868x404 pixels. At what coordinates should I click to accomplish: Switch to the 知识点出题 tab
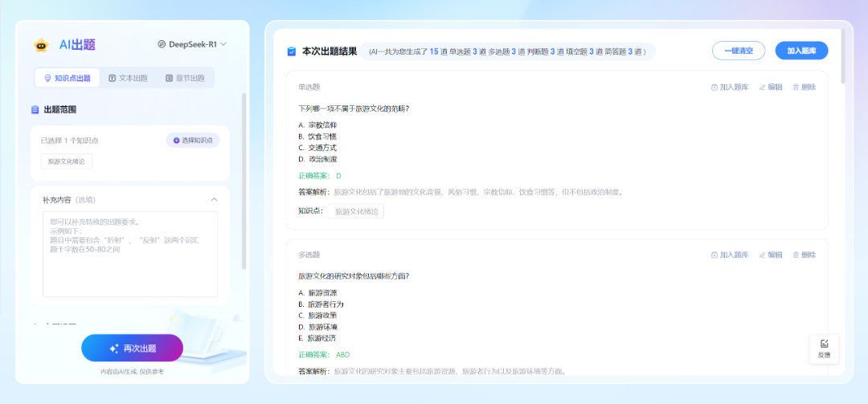point(67,78)
